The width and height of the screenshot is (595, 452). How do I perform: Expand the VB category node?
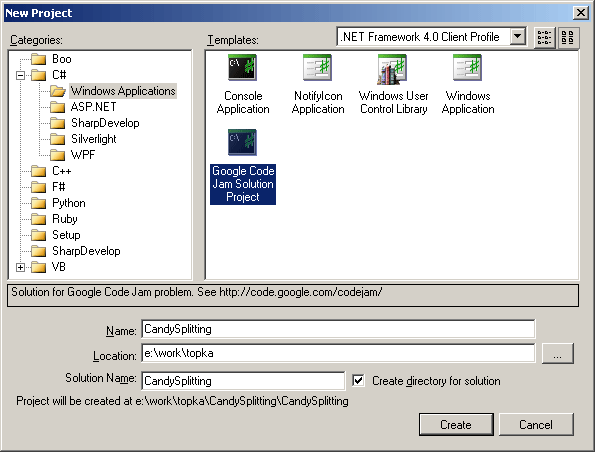[20, 268]
